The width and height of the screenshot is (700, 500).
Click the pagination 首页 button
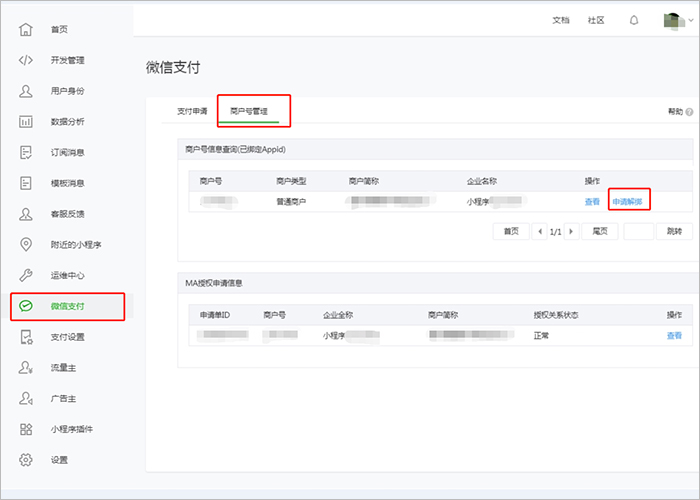click(511, 231)
